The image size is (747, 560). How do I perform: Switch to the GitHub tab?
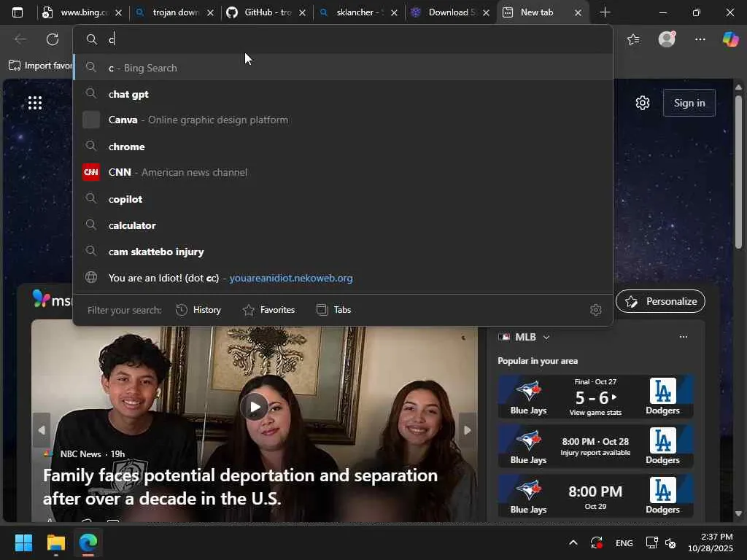[267, 12]
